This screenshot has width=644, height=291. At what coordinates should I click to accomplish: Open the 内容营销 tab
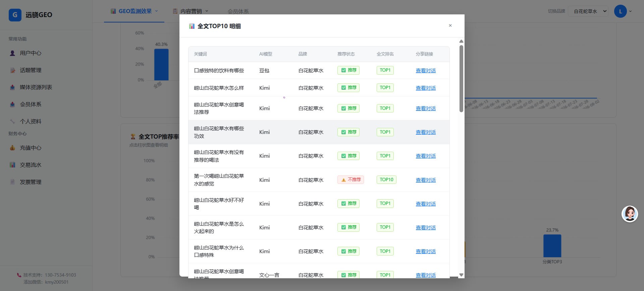191,11
